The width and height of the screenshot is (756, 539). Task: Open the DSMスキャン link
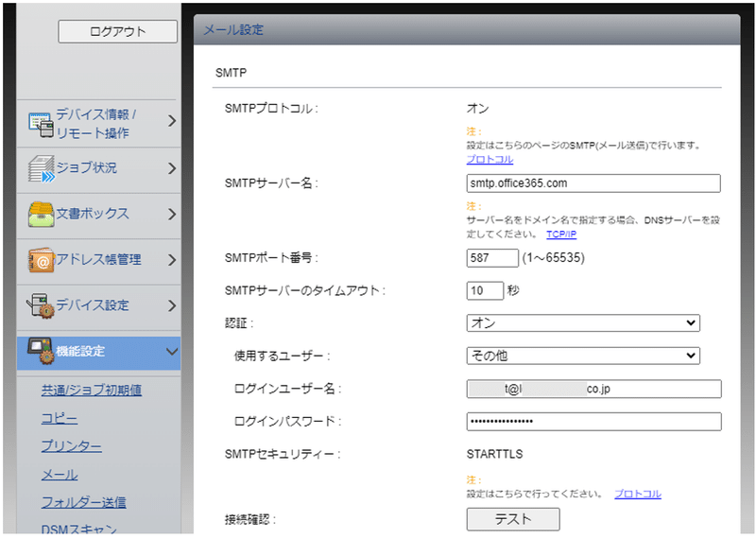(79, 530)
